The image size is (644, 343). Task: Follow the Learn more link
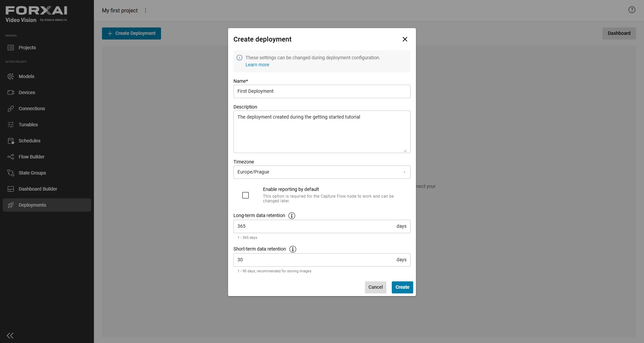click(x=257, y=65)
